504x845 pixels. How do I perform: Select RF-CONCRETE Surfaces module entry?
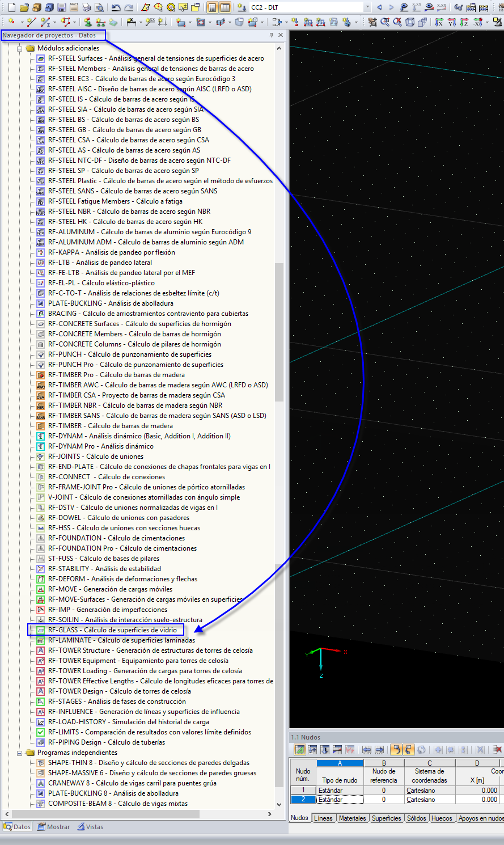tap(139, 324)
